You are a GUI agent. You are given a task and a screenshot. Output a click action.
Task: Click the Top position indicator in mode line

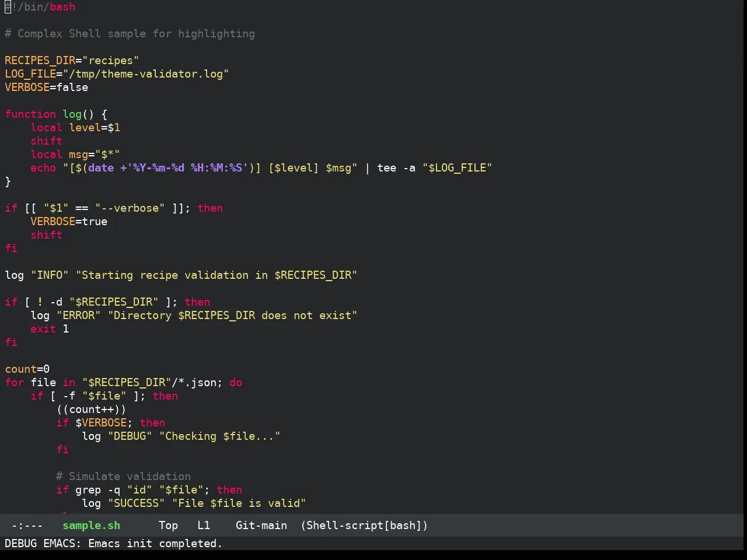168,526
